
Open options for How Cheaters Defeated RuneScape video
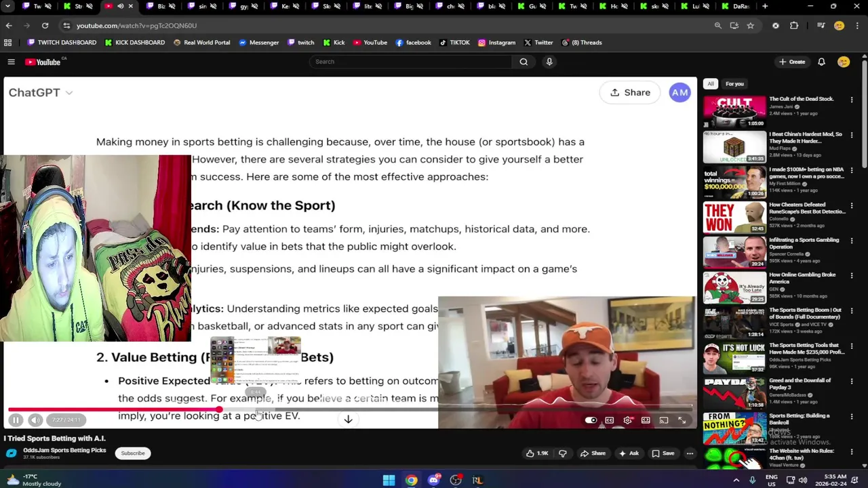(852, 206)
